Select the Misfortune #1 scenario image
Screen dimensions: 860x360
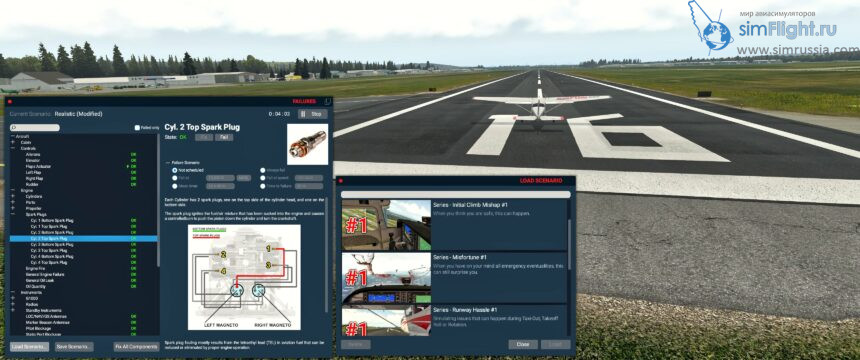click(386, 278)
